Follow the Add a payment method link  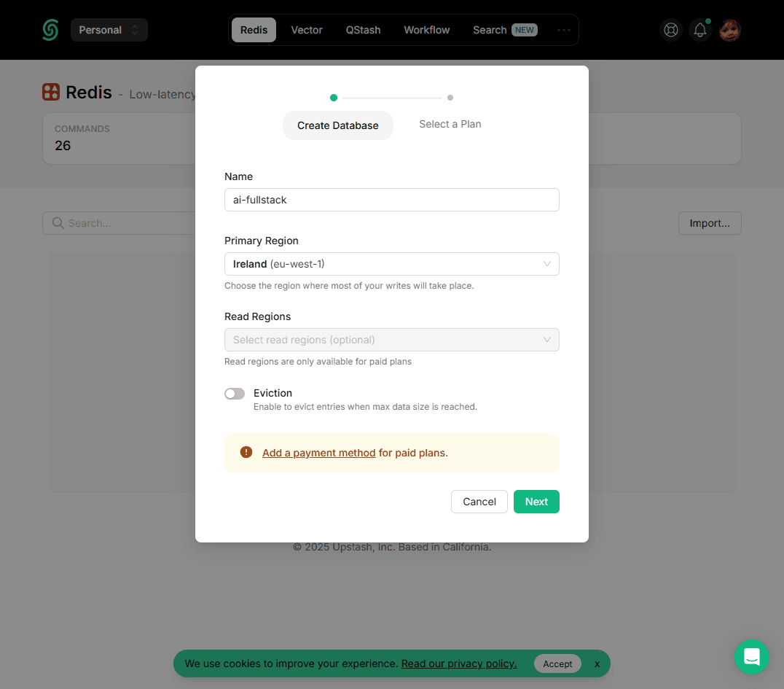[x=318, y=453]
